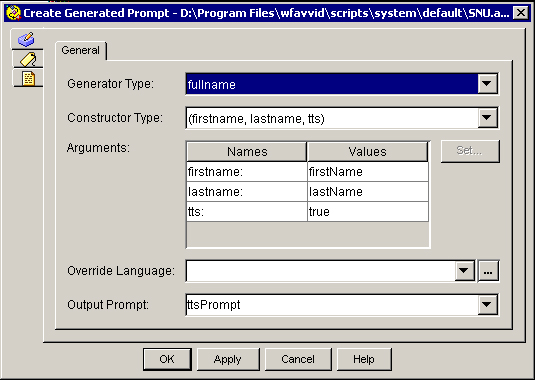Expand the Generator Type dropdown arrow
The width and height of the screenshot is (535, 380).
point(487,84)
